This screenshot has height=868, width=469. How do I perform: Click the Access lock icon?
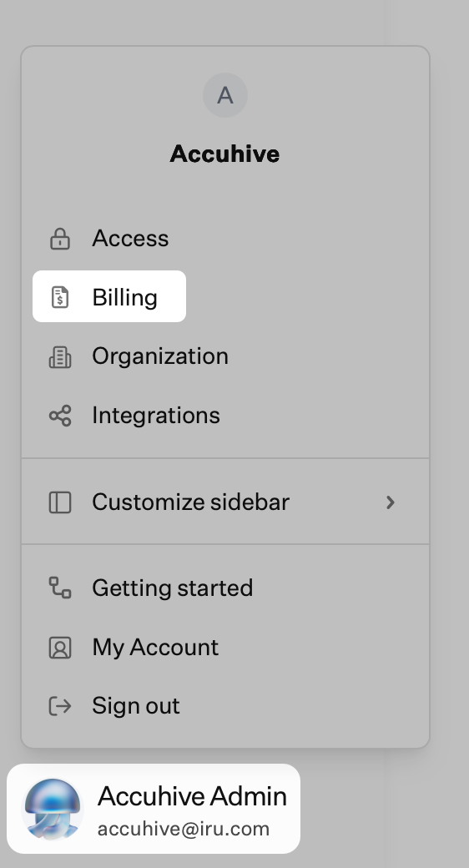coord(60,239)
